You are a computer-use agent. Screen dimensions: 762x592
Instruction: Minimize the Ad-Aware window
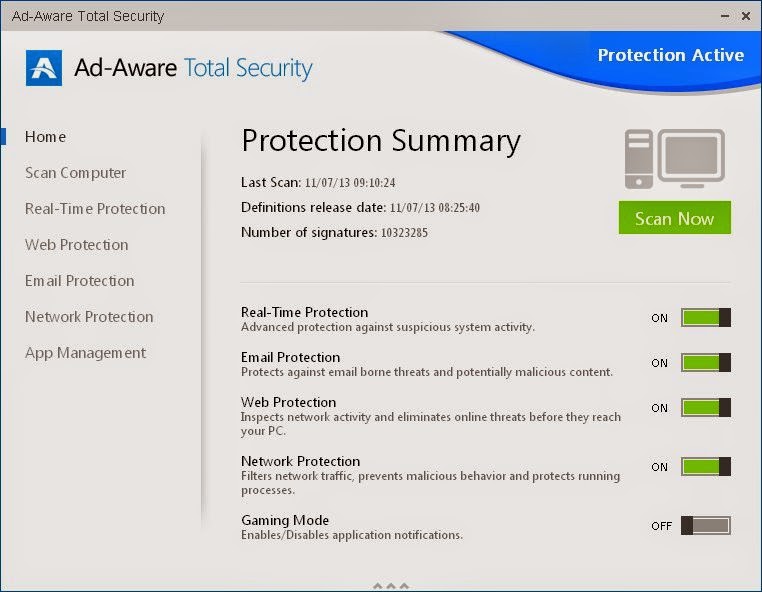(x=725, y=16)
